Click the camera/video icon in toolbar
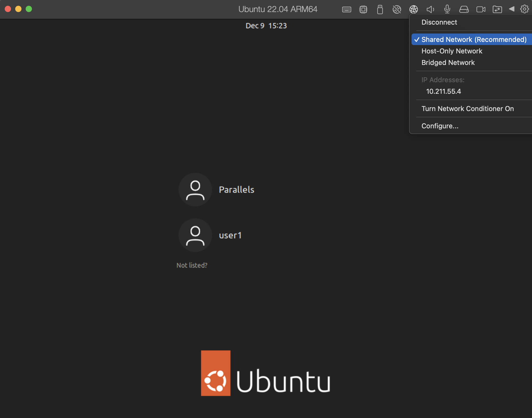This screenshot has height=418, width=532. [482, 9]
